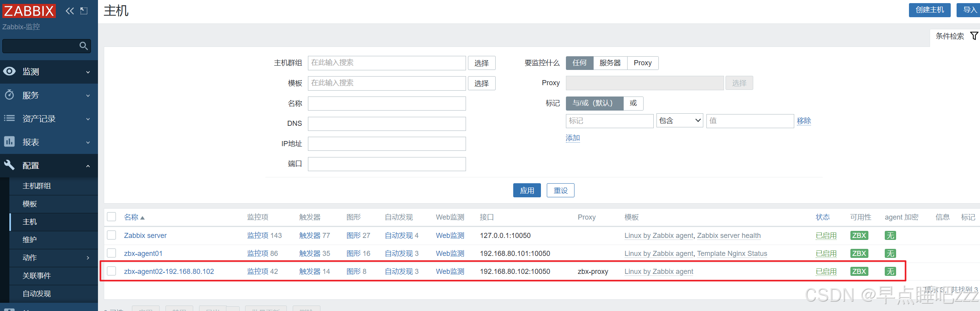The height and width of the screenshot is (311, 980).
Task: Sort table by 状态 column
Action: 823,217
